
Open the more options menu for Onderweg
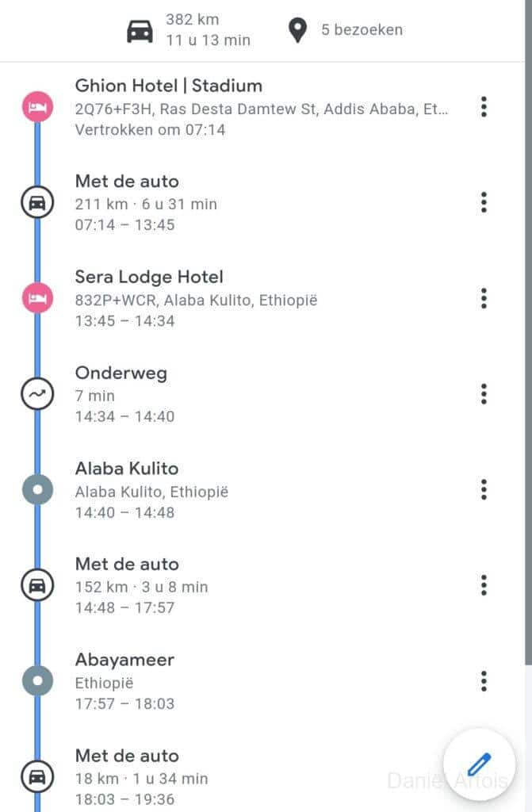click(484, 394)
